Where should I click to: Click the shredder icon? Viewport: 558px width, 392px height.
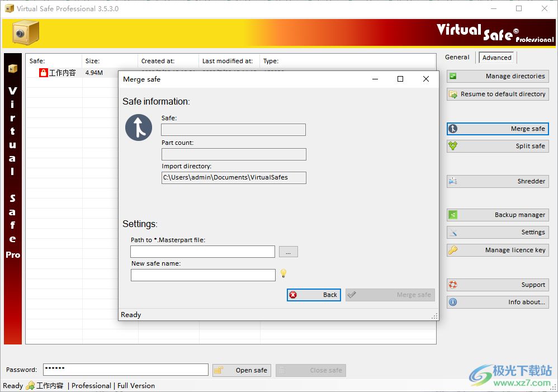453,181
